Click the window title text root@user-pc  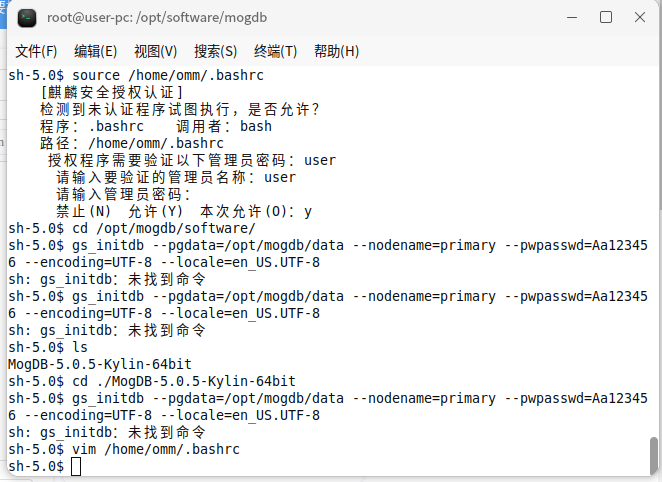point(157,18)
